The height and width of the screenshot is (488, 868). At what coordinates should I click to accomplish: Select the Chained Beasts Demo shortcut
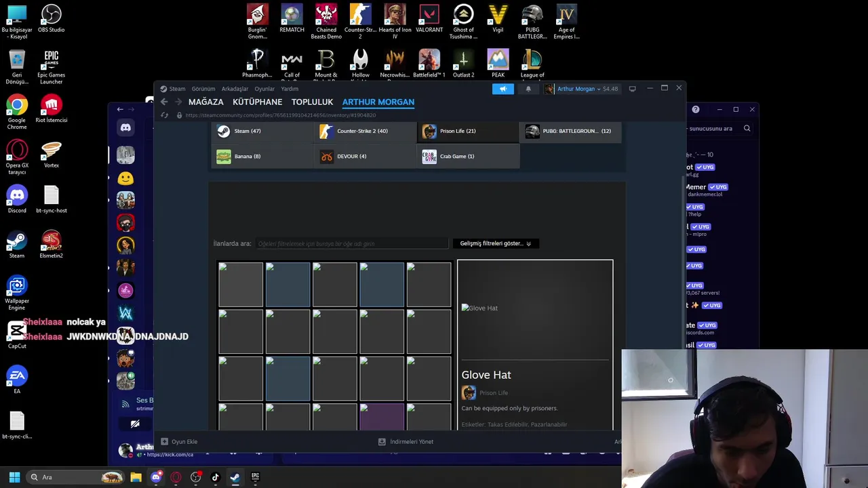click(326, 21)
